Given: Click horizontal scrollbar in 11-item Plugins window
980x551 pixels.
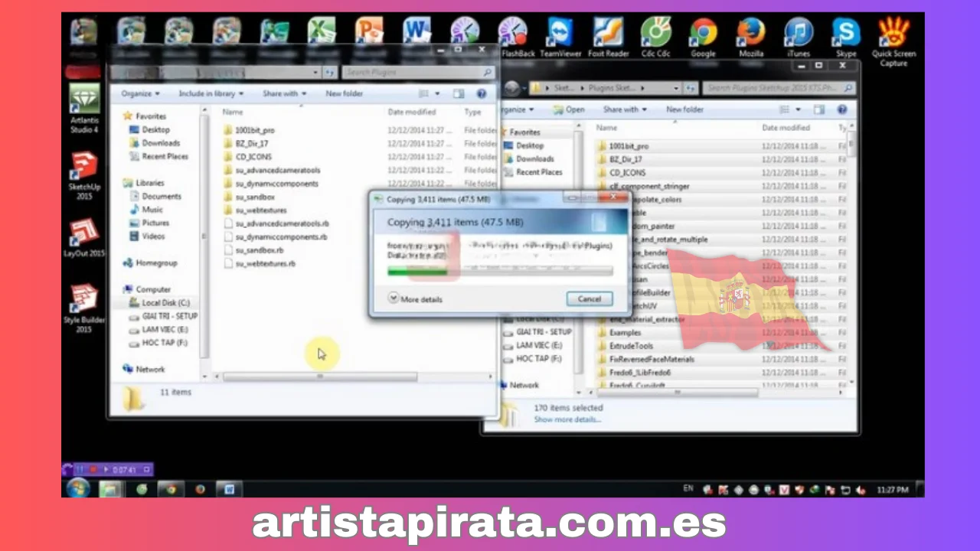Looking at the screenshot, I should pyautogui.click(x=320, y=377).
